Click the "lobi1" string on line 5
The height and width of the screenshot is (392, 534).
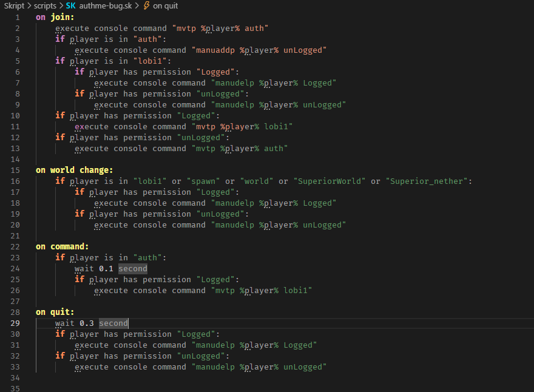150,61
